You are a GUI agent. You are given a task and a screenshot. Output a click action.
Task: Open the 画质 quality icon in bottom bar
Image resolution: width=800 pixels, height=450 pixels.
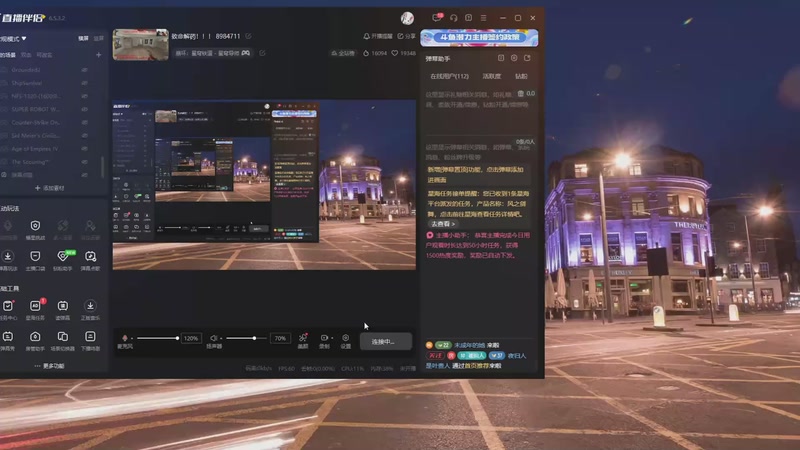point(303,338)
